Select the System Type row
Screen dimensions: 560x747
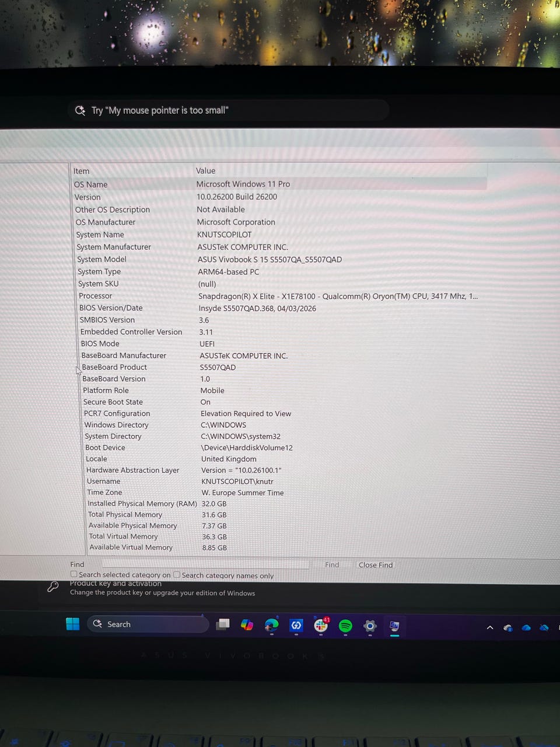click(283, 271)
